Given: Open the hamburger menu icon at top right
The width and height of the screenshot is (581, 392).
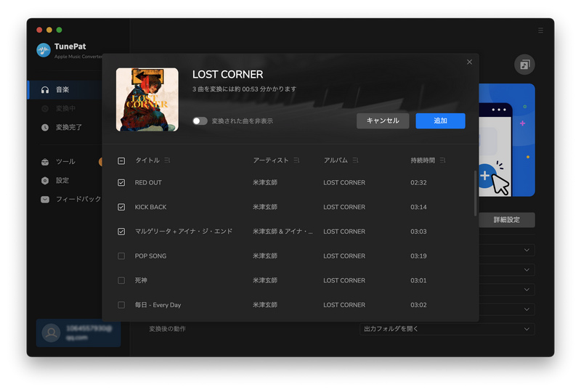Looking at the screenshot, I should coord(540,30).
